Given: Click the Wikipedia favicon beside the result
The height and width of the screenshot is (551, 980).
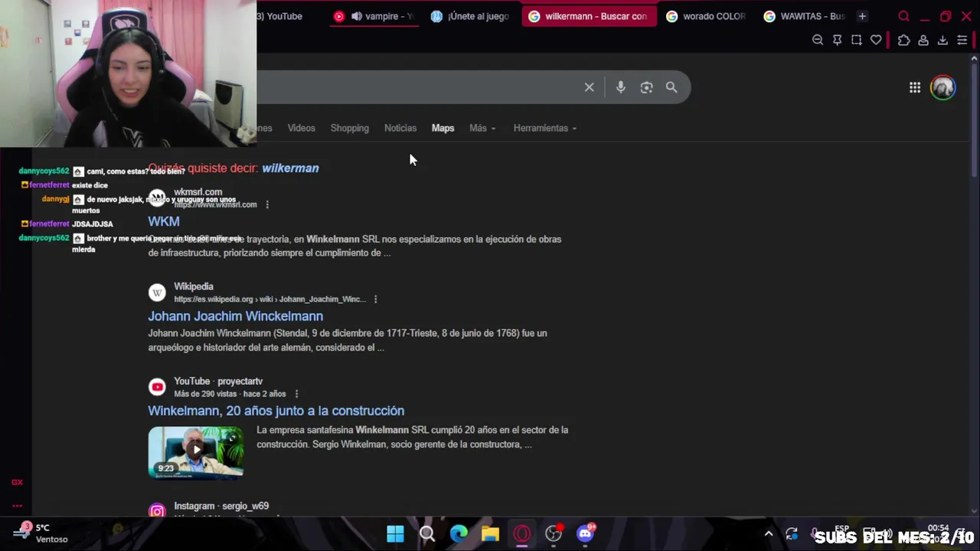Looking at the screenshot, I should (x=157, y=292).
